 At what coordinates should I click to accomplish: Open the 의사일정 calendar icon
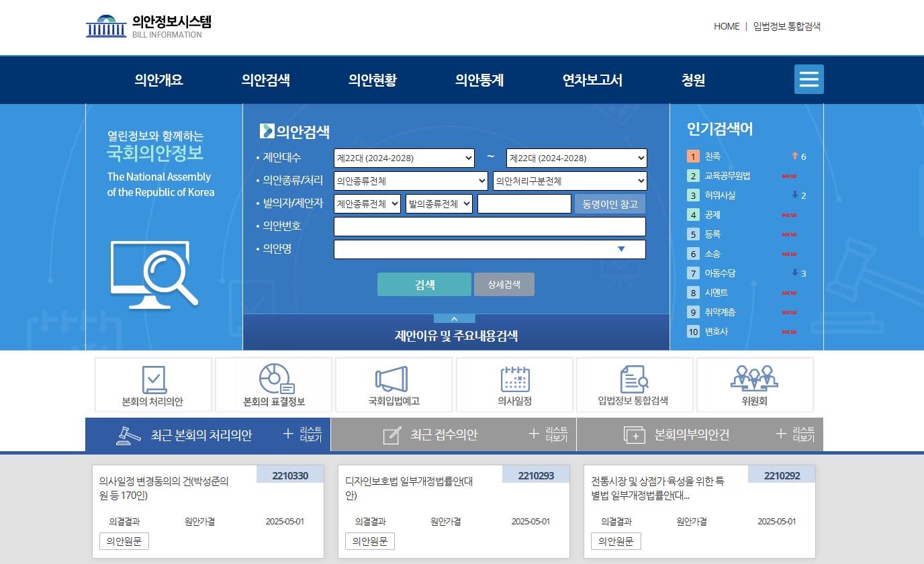point(514,379)
